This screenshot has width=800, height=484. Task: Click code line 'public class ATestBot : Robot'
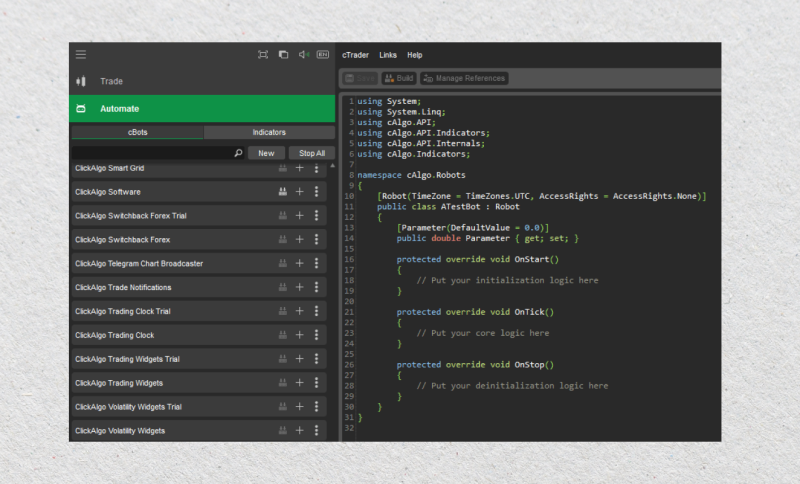[448, 207]
